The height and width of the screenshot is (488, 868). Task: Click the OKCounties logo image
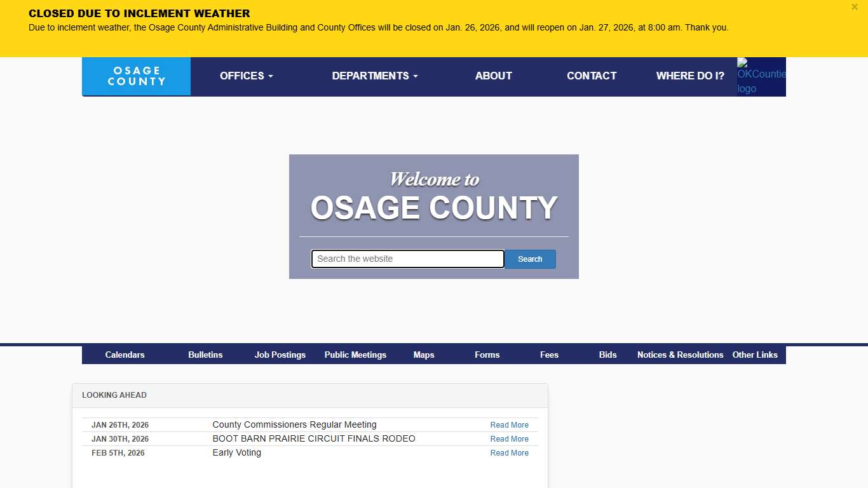tap(761, 76)
